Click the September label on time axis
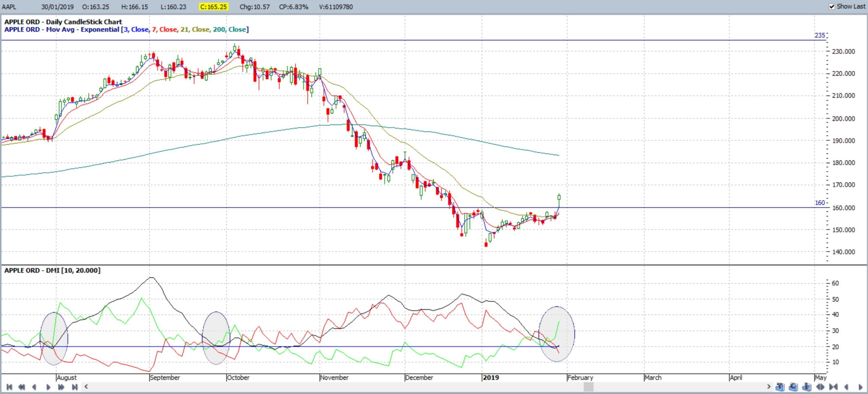The image size is (868, 394). pyautogui.click(x=165, y=377)
